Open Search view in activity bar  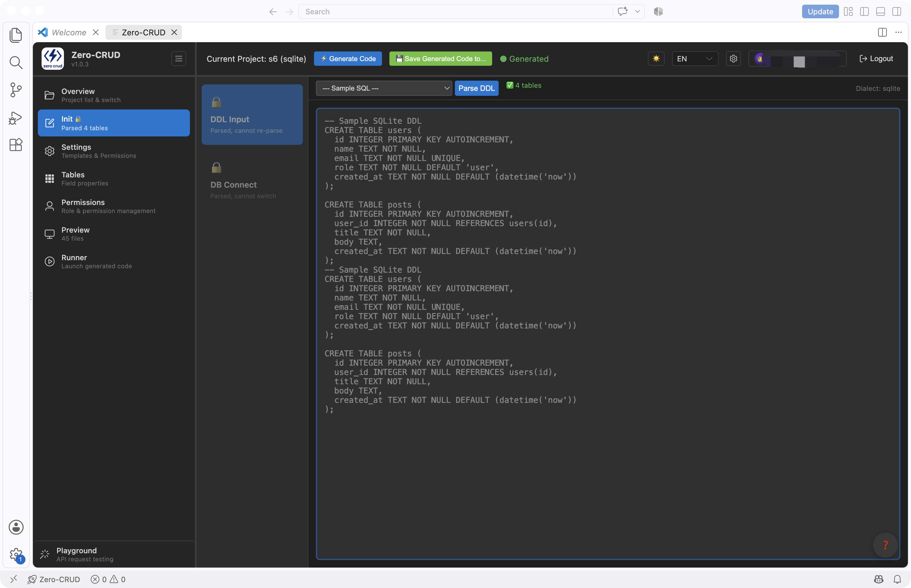click(16, 63)
